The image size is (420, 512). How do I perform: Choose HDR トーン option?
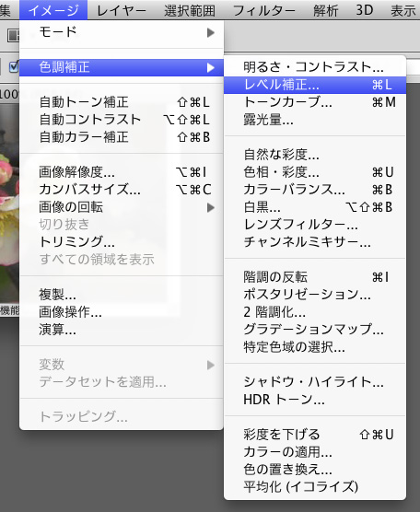[x=315, y=400]
